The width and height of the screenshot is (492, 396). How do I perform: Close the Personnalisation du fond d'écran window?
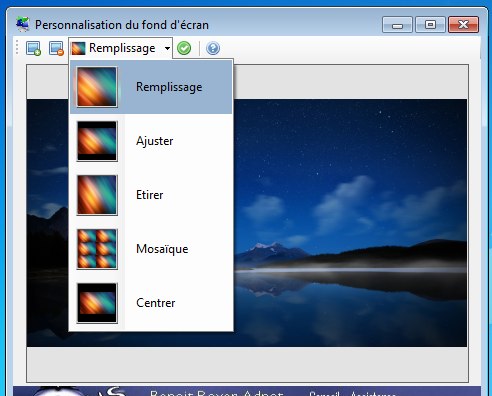tap(463, 25)
